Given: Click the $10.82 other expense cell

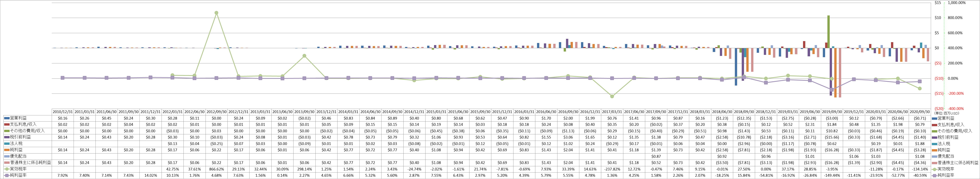Looking at the screenshot, I should tap(832, 131).
